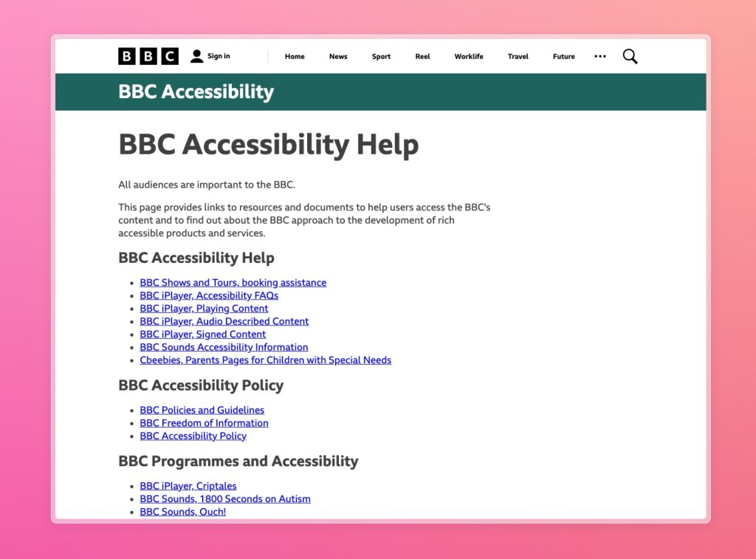The height and width of the screenshot is (559, 756).
Task: Open BBC iPlayer, Accessibility FAQs link
Action: click(209, 295)
